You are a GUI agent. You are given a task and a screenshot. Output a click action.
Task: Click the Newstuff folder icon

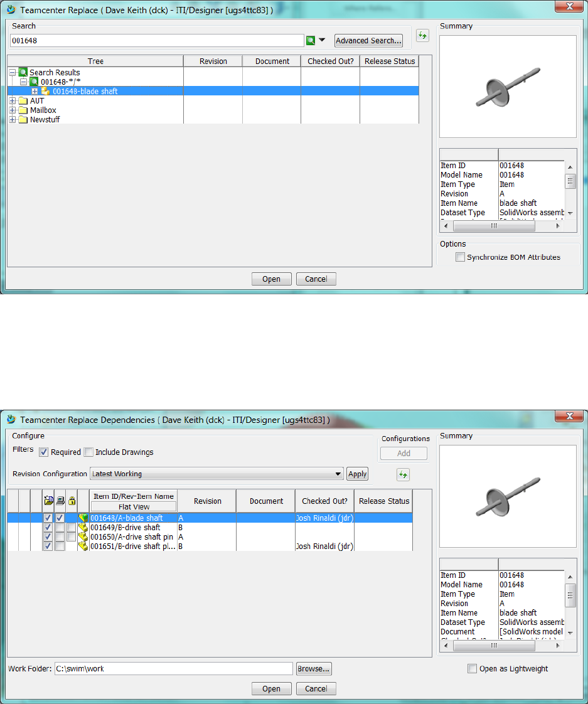23,119
